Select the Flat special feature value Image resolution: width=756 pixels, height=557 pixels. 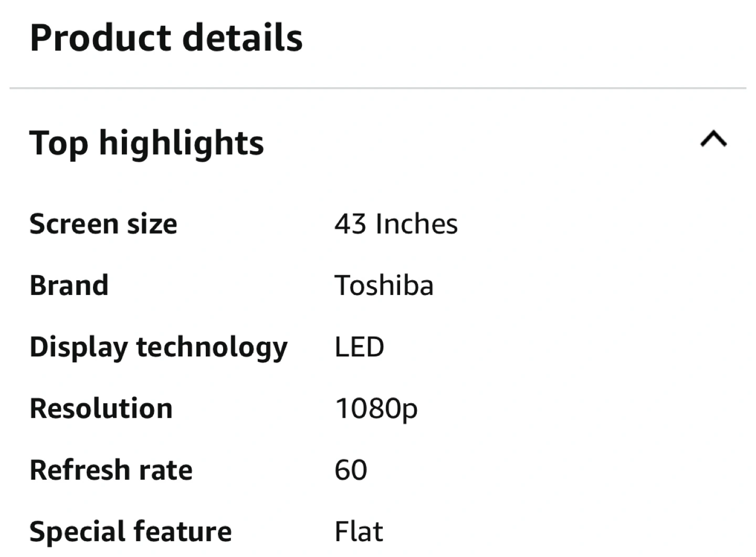click(359, 531)
